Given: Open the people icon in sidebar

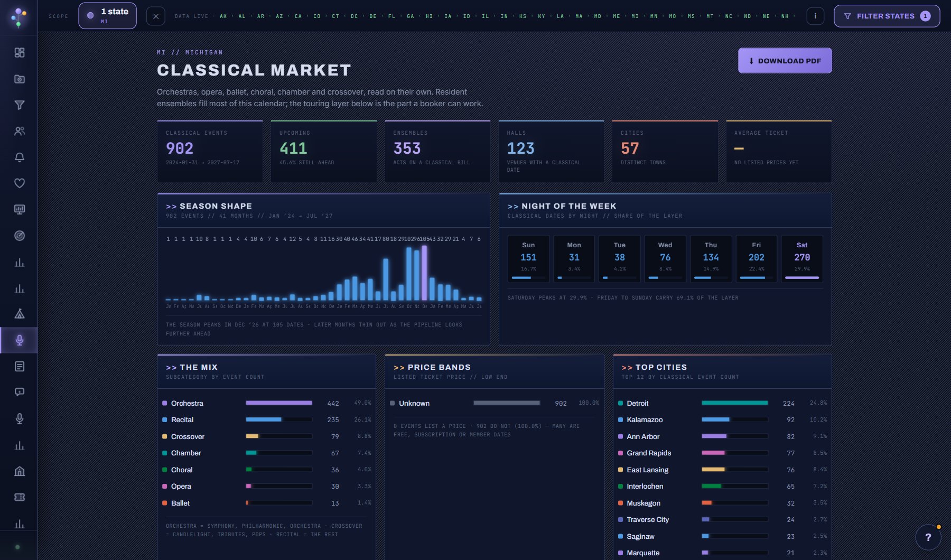Looking at the screenshot, I should coord(20,131).
